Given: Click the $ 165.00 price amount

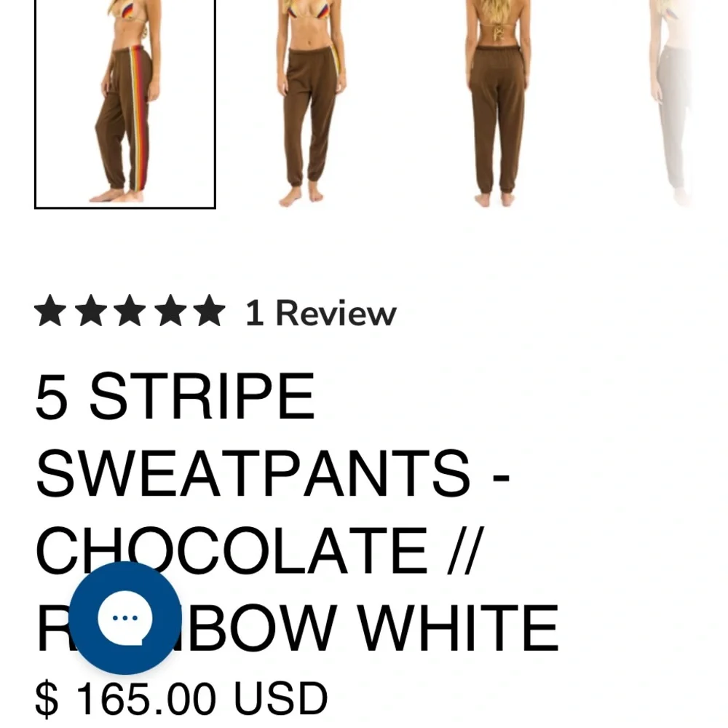Looking at the screenshot, I should (x=126, y=698).
